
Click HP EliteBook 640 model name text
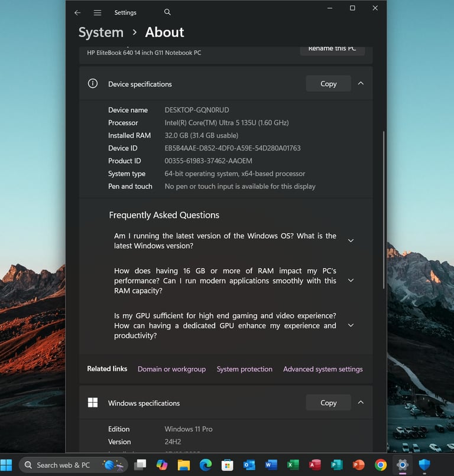pos(144,53)
